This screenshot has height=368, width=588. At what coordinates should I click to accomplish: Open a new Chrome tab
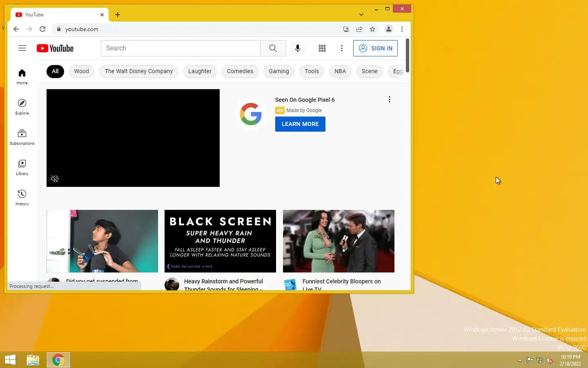click(118, 15)
